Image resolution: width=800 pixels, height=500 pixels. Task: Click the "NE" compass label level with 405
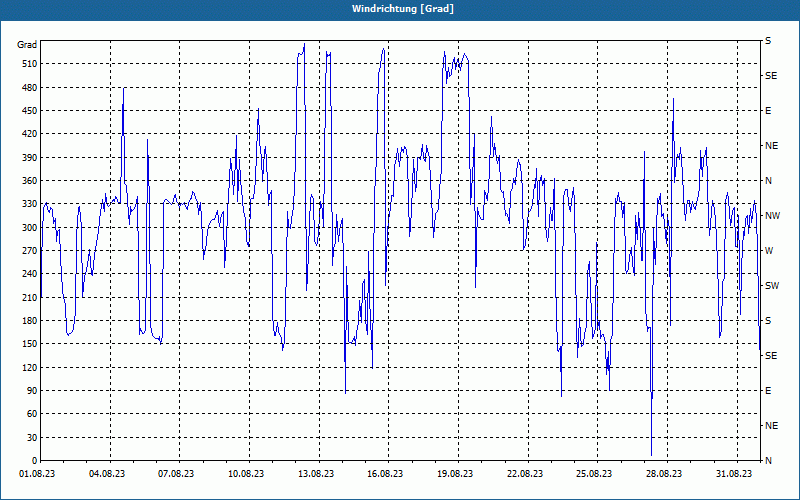tap(772, 146)
